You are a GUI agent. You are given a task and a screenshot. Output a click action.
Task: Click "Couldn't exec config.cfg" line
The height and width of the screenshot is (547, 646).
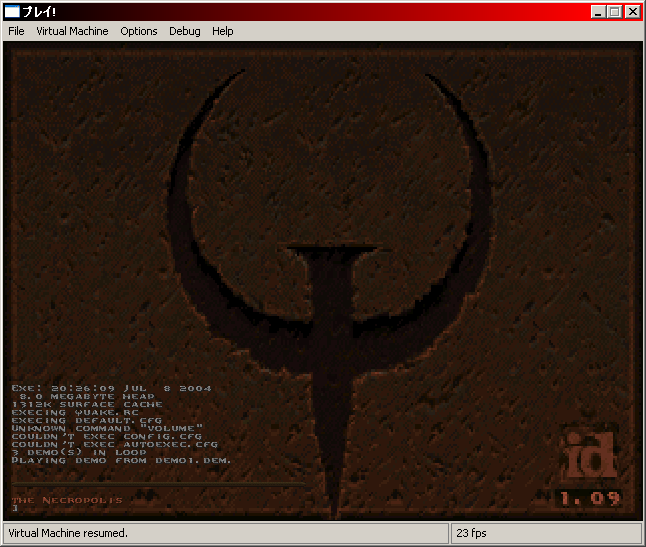coord(107,436)
